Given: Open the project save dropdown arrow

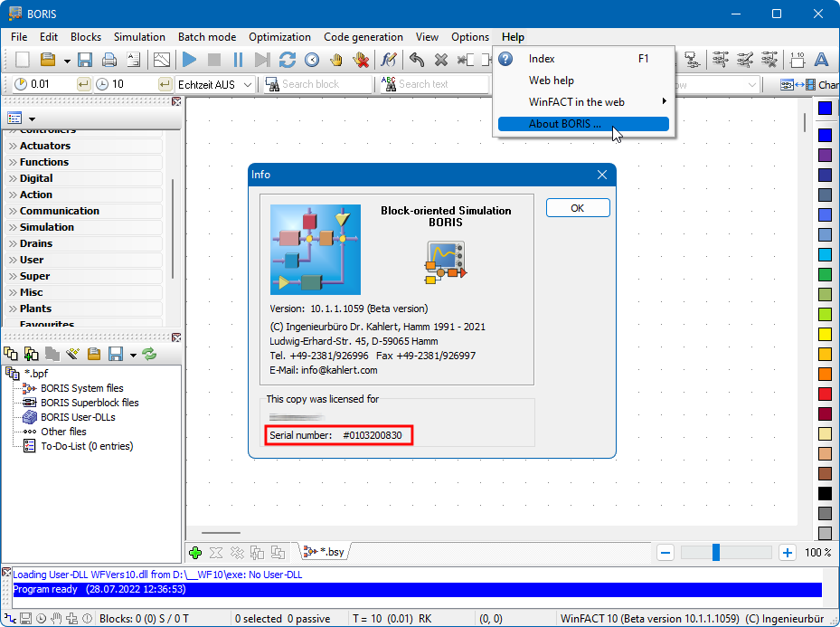Looking at the screenshot, I should click(x=133, y=355).
